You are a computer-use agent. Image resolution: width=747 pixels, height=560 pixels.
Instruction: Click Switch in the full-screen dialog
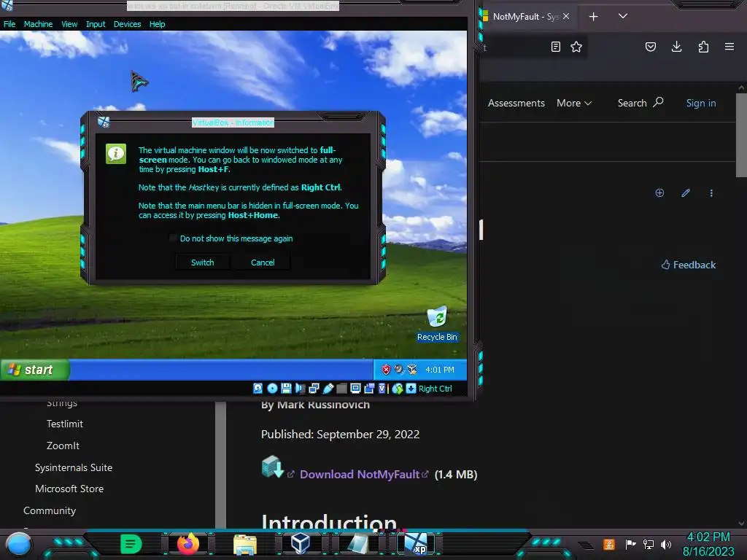click(x=203, y=262)
